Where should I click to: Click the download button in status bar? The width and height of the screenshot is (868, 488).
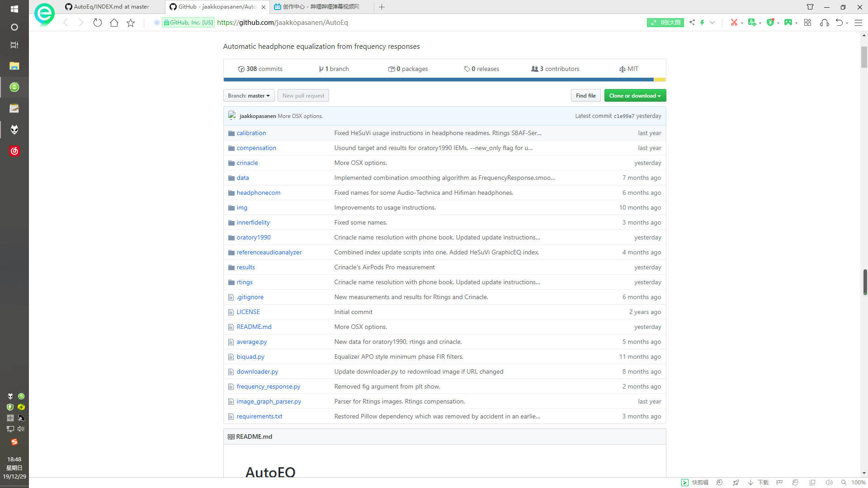758,483
